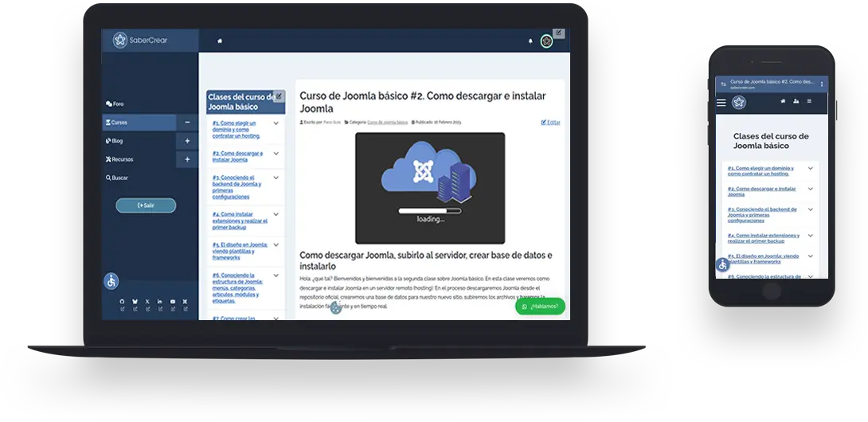Open the YouTube icon in the sidebar footer
Image resolution: width=868 pixels, height=422 pixels.
(x=173, y=301)
